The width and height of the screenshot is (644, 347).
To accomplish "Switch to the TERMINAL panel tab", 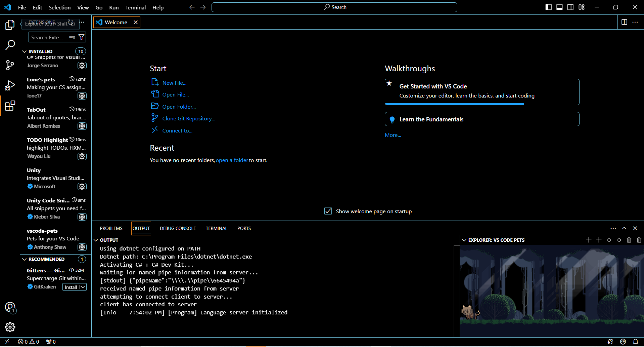I will [x=217, y=228].
